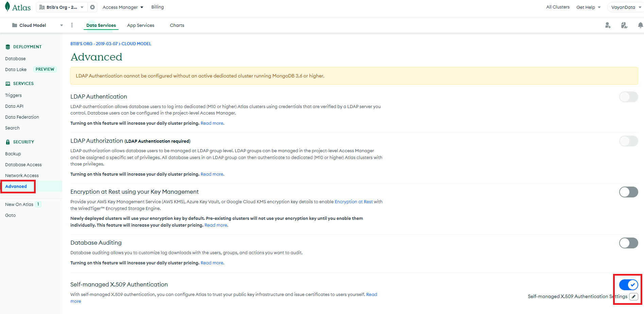Expand the Get Help menu
Screen dimensions: 644x314
pos(588,7)
